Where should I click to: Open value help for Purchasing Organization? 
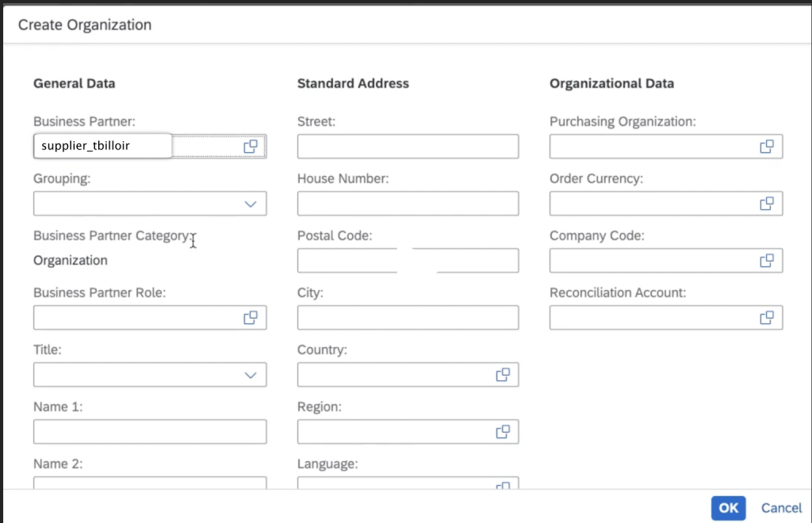pos(767,147)
